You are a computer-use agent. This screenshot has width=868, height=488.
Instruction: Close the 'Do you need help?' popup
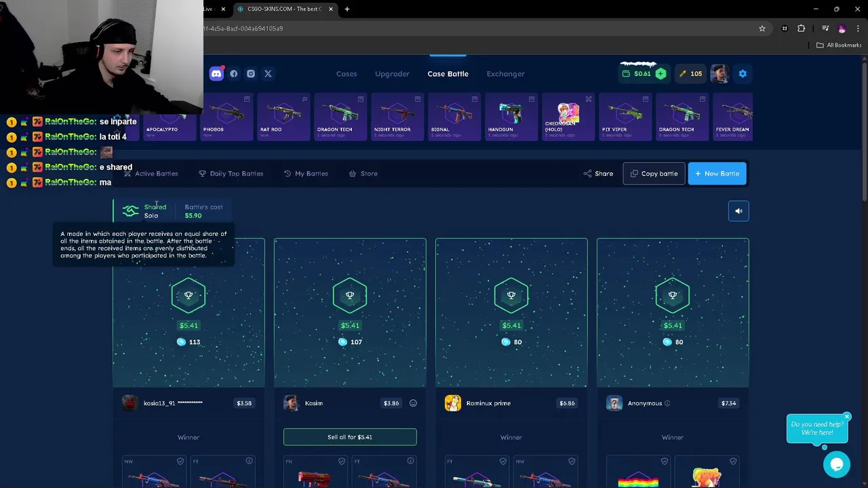coord(847,416)
